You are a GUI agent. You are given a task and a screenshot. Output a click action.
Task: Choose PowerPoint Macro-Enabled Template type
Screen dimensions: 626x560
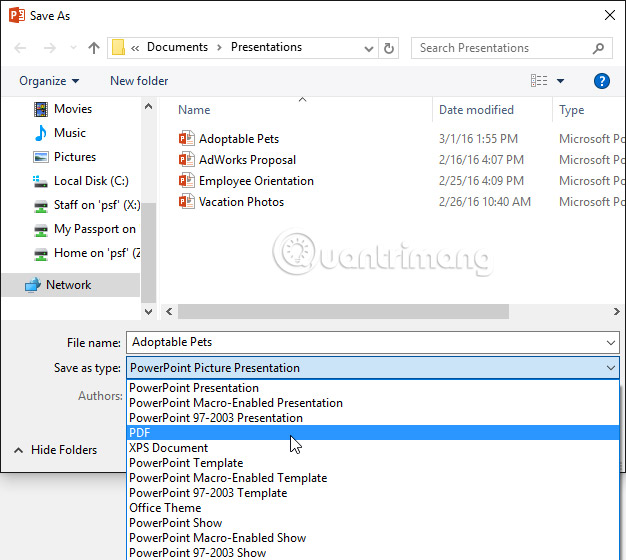pos(373,478)
